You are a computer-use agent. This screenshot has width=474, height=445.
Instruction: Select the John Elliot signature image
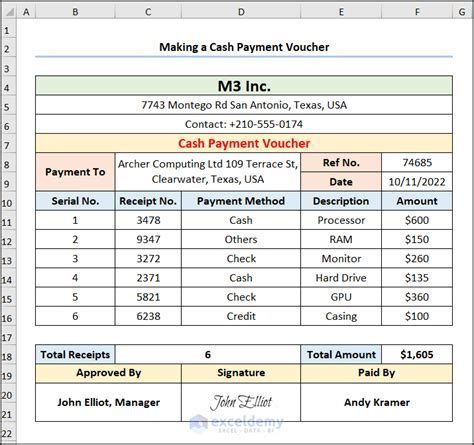coord(241,402)
